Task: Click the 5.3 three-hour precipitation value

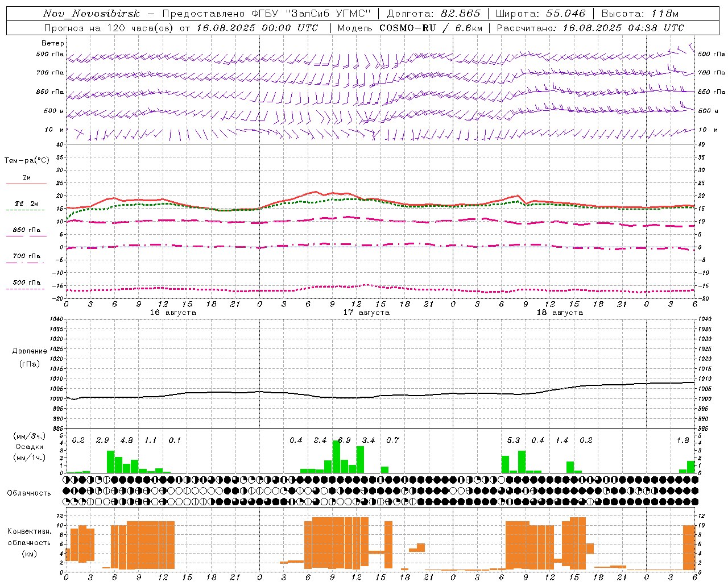Action: (513, 440)
